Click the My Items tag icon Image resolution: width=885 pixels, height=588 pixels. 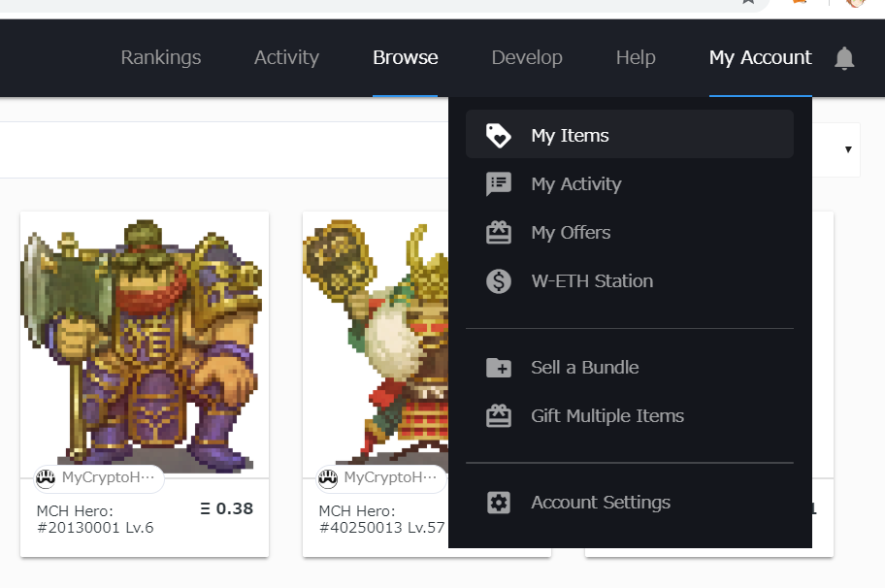click(498, 135)
